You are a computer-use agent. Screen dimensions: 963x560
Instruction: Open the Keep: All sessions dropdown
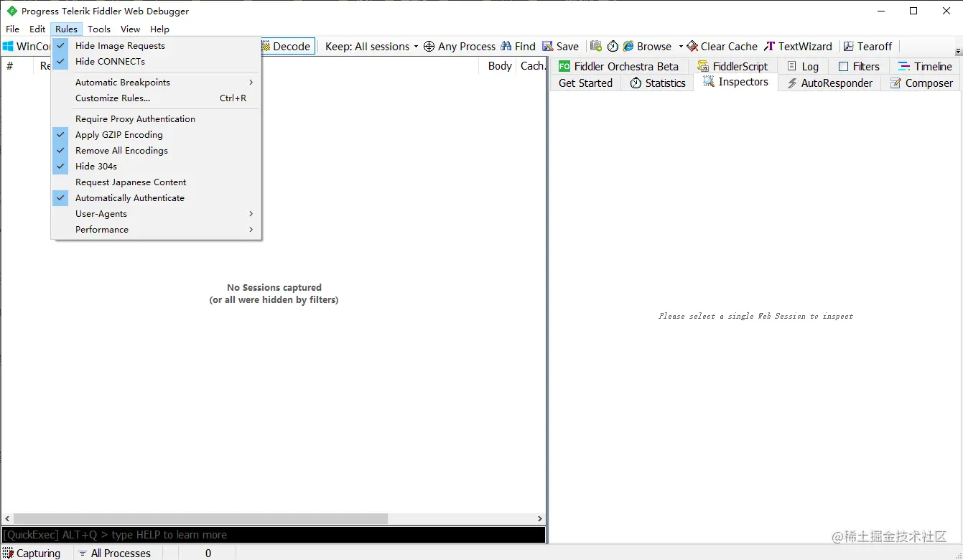pyautogui.click(x=371, y=47)
